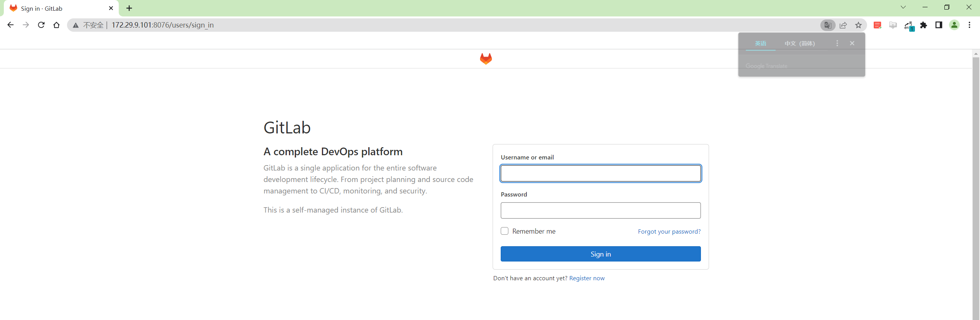Reload the GitLab sign in page
The width and height of the screenshot is (980, 320).
[x=41, y=25]
